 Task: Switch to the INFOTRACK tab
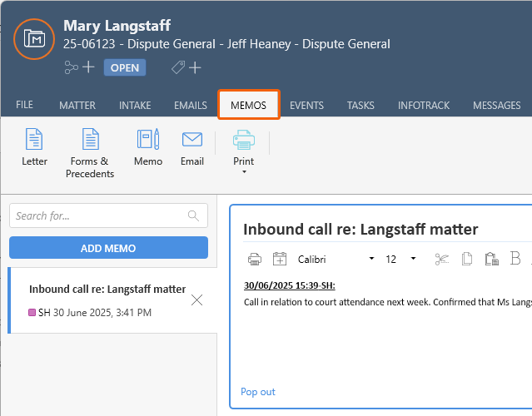pyautogui.click(x=424, y=105)
